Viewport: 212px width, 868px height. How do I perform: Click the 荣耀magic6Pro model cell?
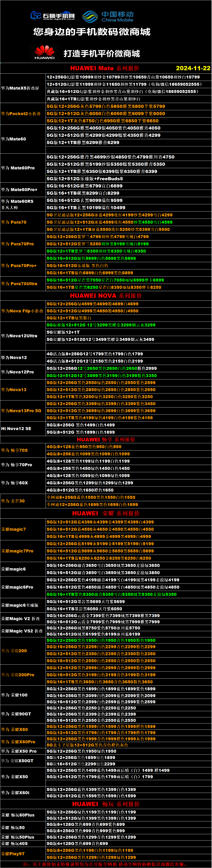23,587
